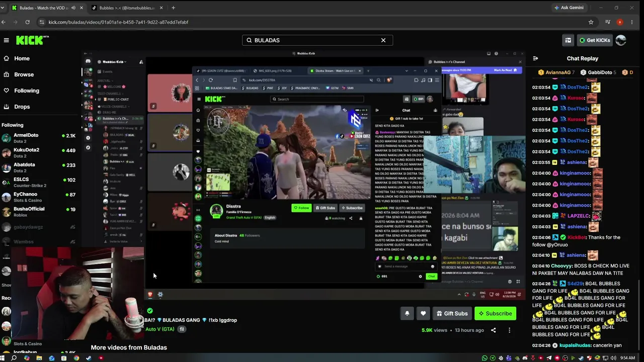
Task: Open the tab search dropdown
Action: coord(3,8)
